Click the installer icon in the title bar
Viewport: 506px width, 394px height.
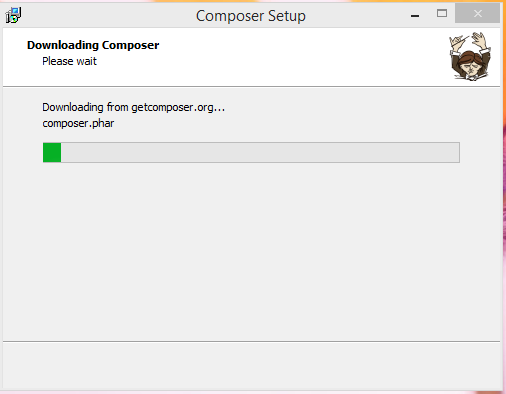click(x=13, y=15)
